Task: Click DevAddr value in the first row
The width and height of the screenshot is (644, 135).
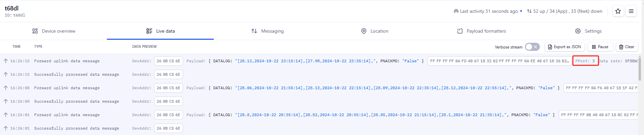Action: pos(169,61)
